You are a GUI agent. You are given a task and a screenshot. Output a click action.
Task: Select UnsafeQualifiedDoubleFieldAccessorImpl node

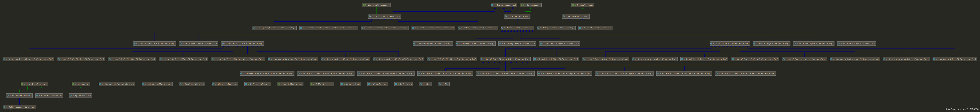point(293,59)
